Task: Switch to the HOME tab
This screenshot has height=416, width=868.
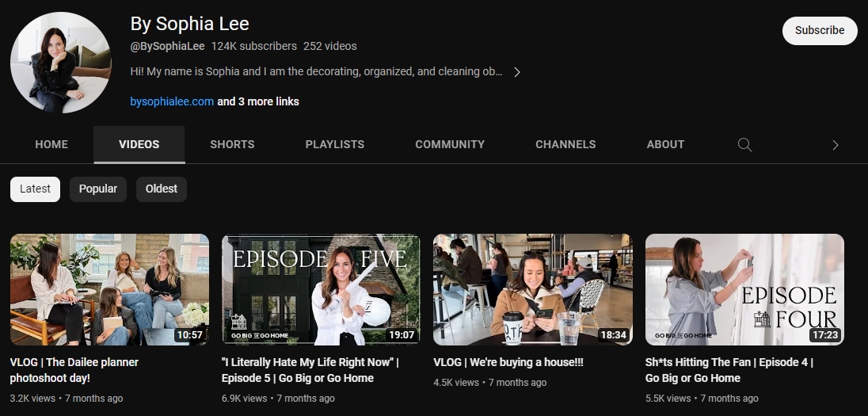Action: 51,144
